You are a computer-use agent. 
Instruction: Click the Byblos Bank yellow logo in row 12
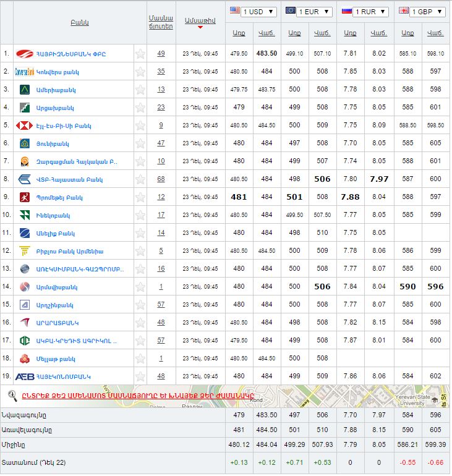[x=24, y=251]
